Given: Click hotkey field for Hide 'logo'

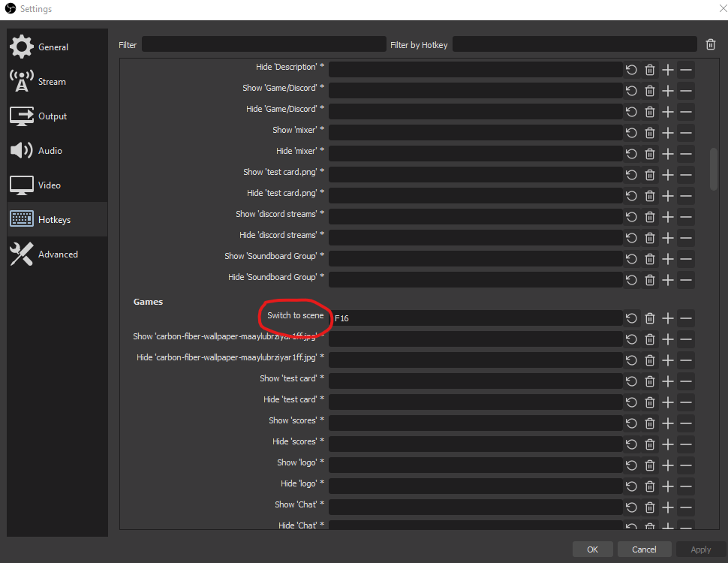Looking at the screenshot, I should pos(475,486).
